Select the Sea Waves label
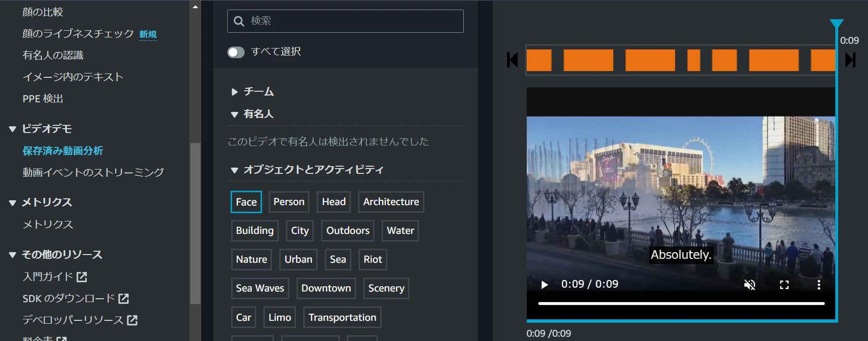 pos(260,288)
